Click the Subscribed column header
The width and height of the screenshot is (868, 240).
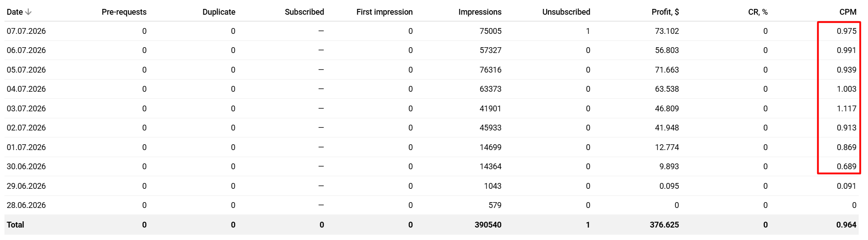coord(304,12)
